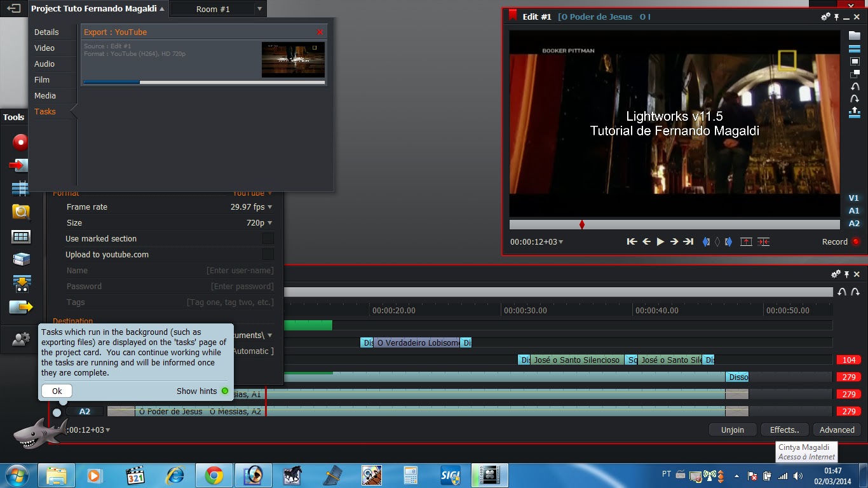The image size is (868, 488).
Task: Mark in point with left blue marker
Action: pyautogui.click(x=706, y=241)
